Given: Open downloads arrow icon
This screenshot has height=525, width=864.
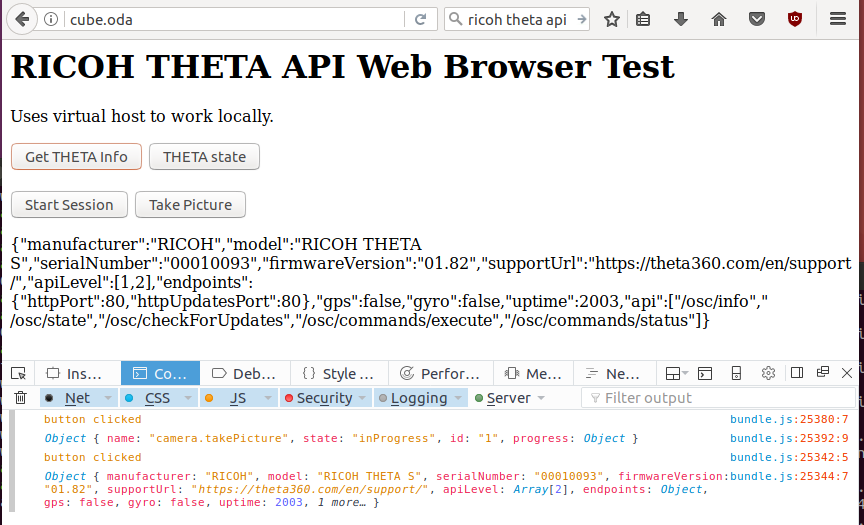Looking at the screenshot, I should pos(681,20).
